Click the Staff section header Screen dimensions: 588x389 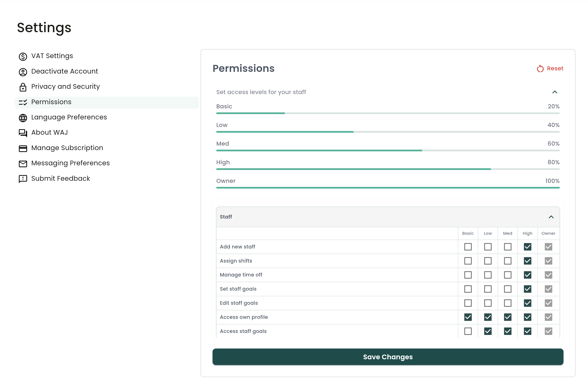click(226, 217)
